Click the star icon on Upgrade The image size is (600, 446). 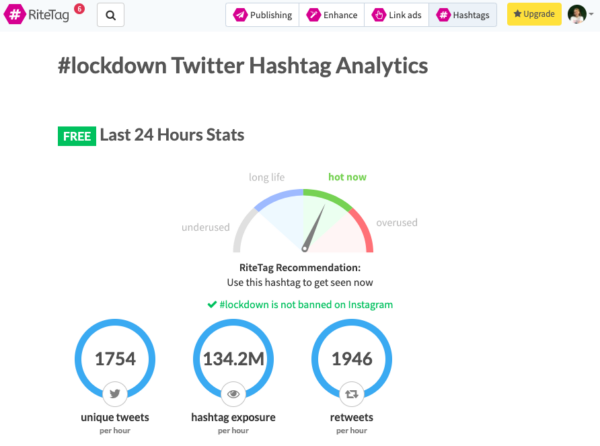pos(517,14)
